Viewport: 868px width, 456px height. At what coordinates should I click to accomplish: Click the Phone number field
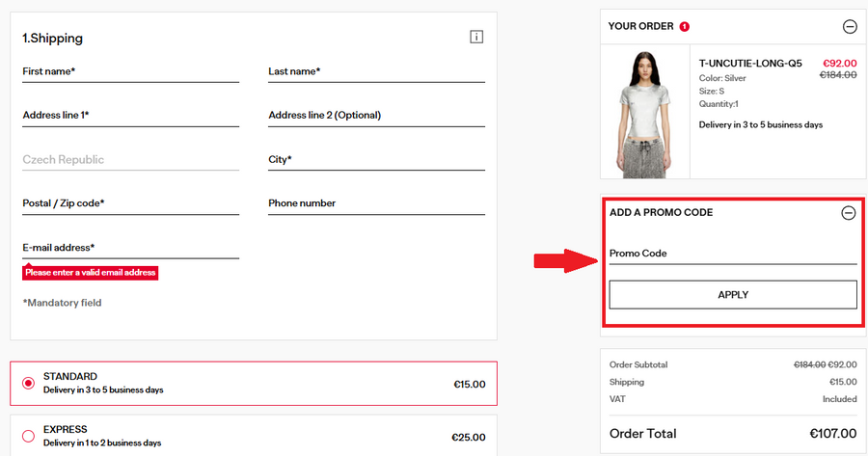click(376, 203)
